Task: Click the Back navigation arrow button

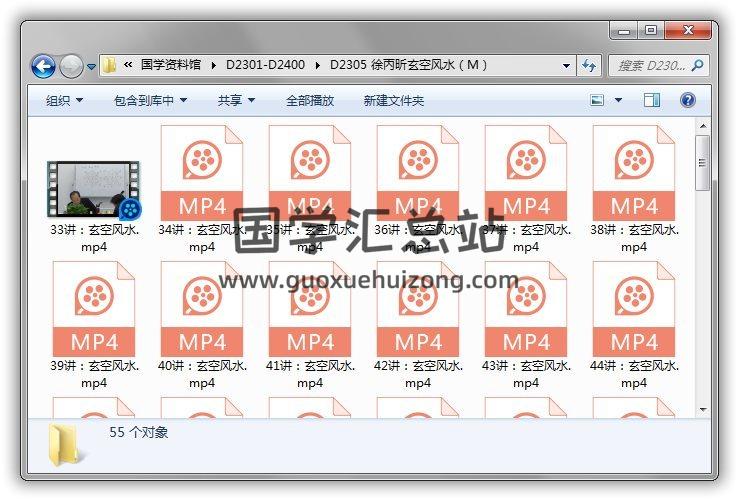Action: pyautogui.click(x=43, y=66)
